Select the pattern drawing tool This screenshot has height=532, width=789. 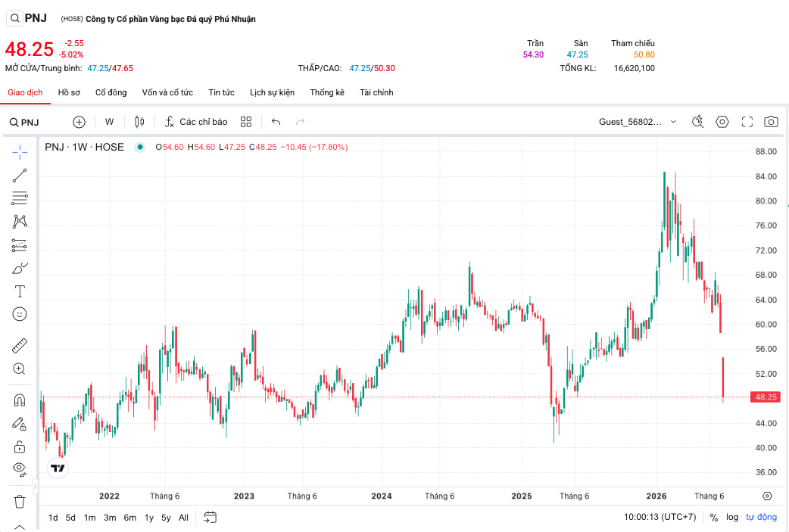[x=20, y=221]
